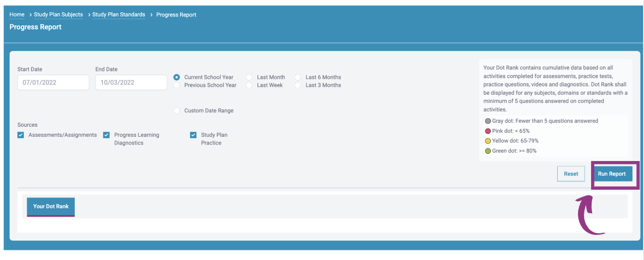The image size is (644, 260).
Task: Click the Start Date field
Action: pyautogui.click(x=53, y=82)
